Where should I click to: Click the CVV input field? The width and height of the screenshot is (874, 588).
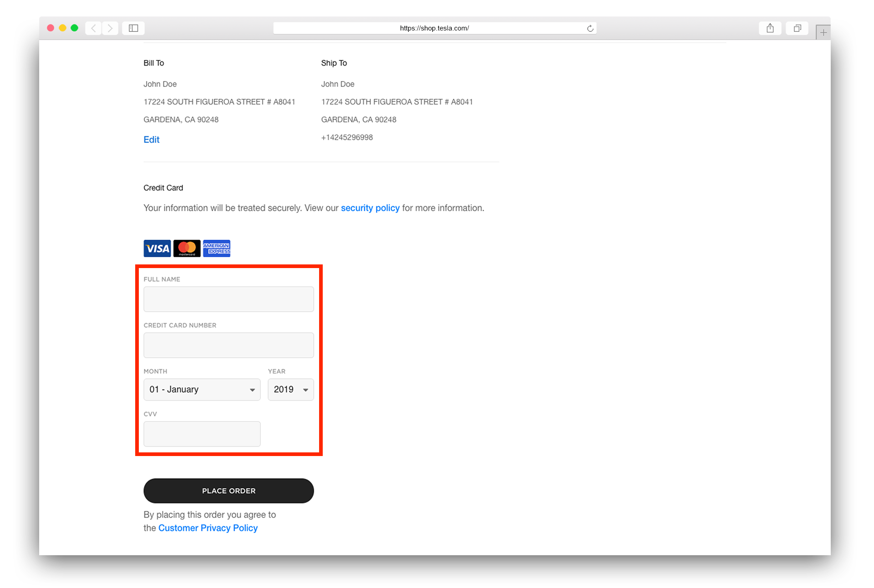pos(202,433)
